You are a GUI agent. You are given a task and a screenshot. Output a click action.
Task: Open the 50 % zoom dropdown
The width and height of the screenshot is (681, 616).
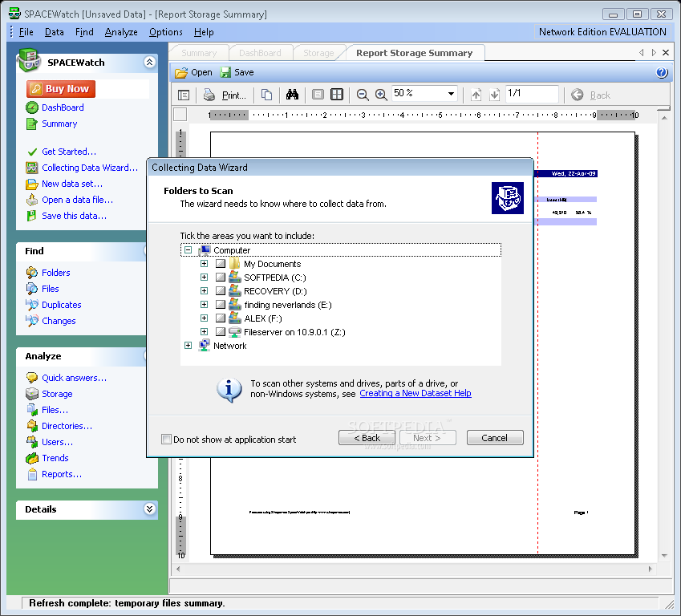click(x=451, y=93)
